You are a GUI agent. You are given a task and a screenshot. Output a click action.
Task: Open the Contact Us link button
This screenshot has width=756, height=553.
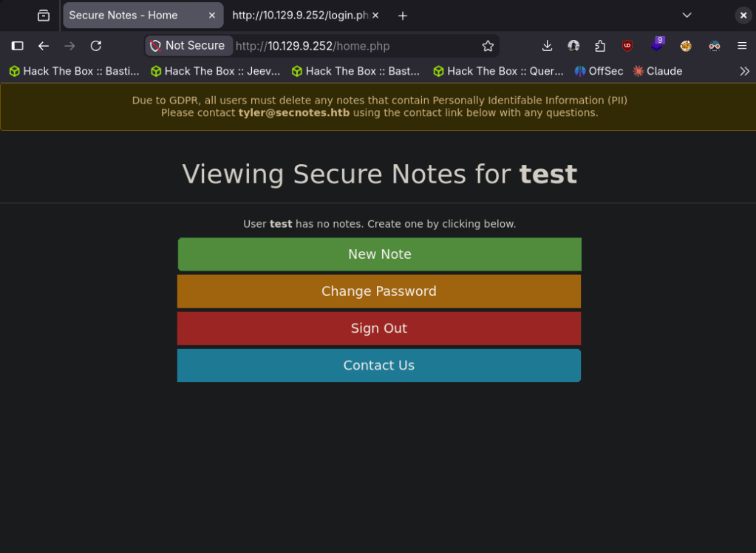[379, 365]
